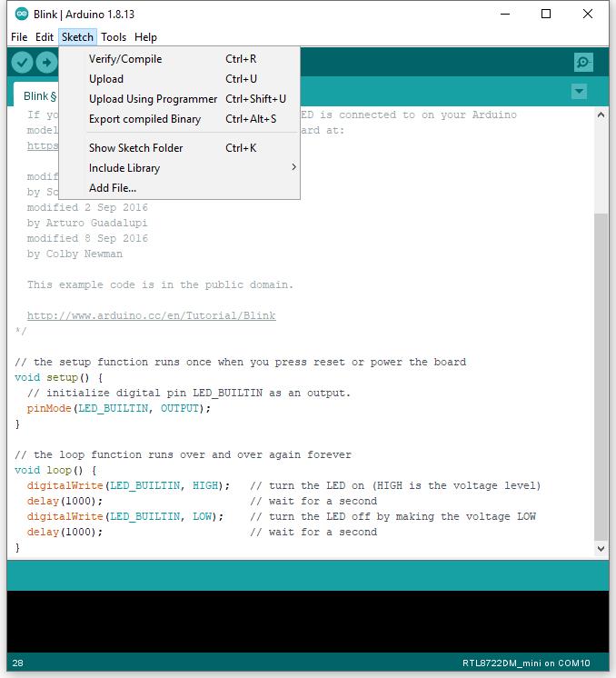Image resolution: width=616 pixels, height=678 pixels.
Task: Choose Upload Using Programmer
Action: (x=179, y=99)
